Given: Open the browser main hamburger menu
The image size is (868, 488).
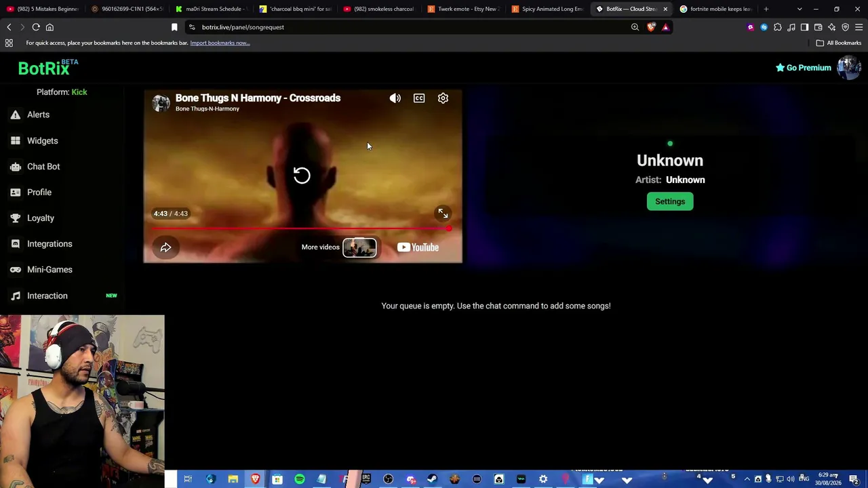Looking at the screenshot, I should tap(859, 27).
